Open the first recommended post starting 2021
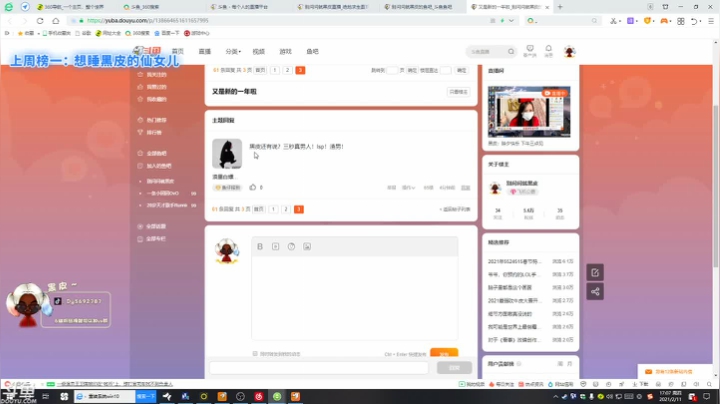 coord(514,261)
